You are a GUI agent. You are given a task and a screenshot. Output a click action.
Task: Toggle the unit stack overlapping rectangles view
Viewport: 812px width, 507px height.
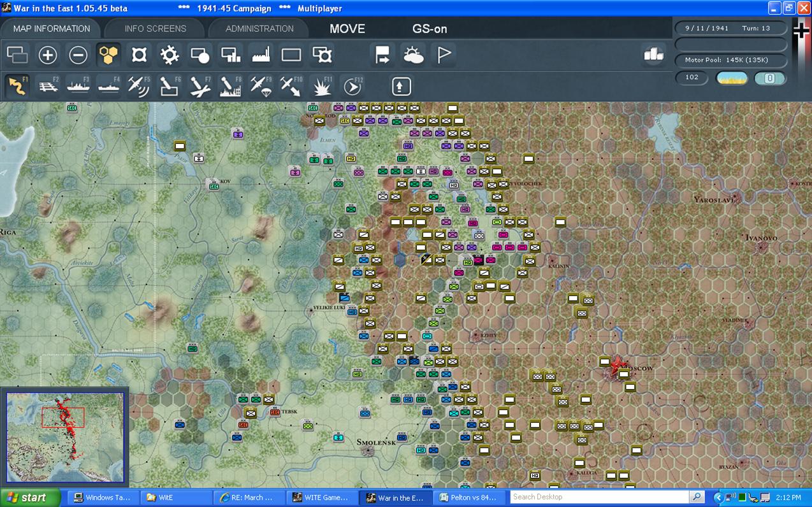(17, 55)
